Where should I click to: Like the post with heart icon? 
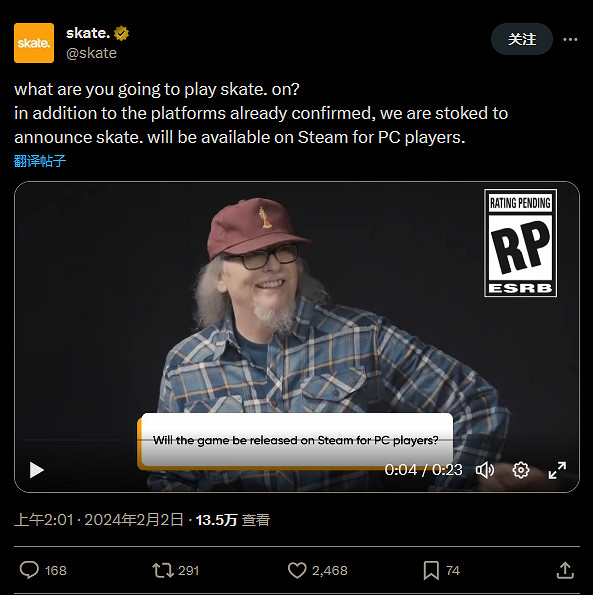(297, 570)
